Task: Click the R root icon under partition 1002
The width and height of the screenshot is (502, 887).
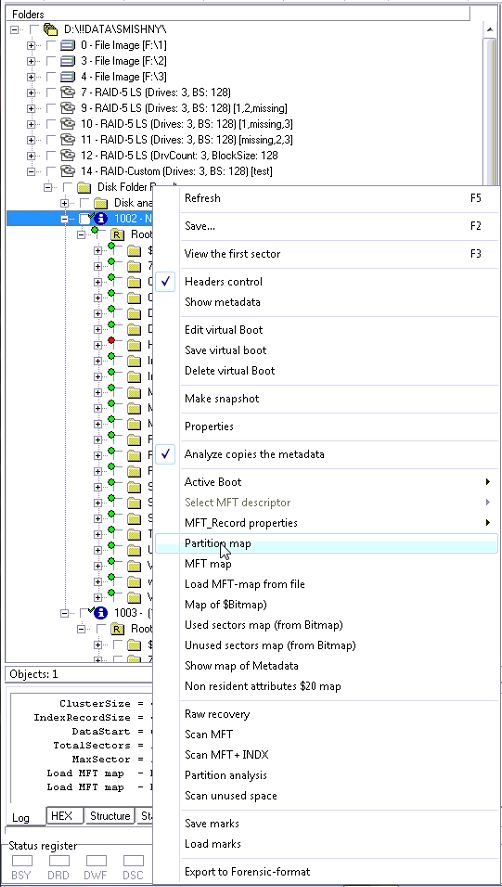Action: click(117, 234)
